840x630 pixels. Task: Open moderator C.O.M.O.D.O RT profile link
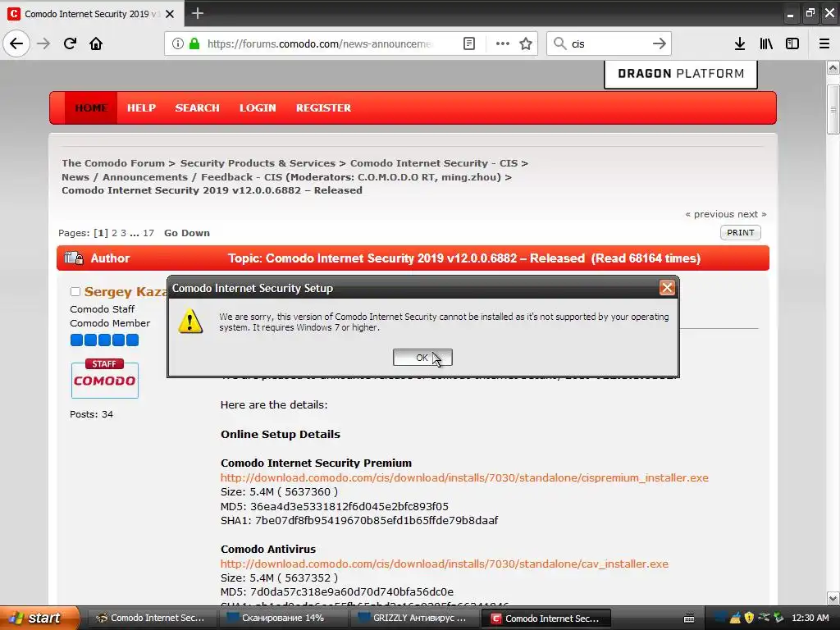(x=396, y=177)
